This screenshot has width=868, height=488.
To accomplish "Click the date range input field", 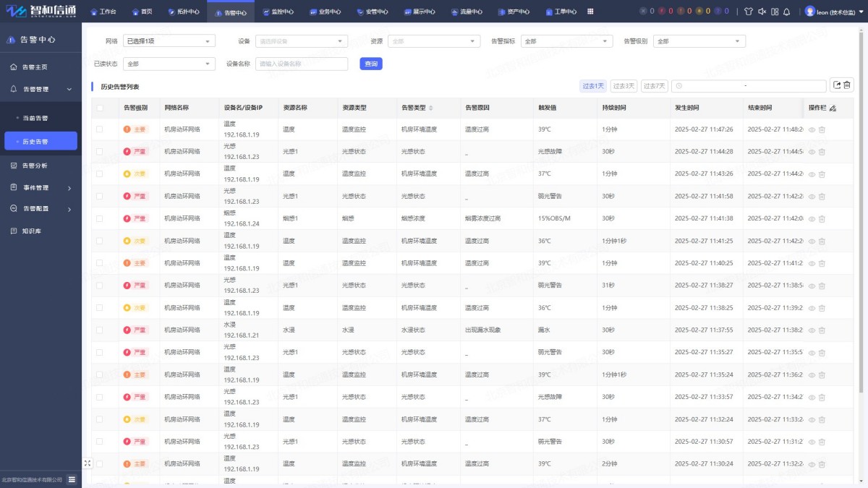I will point(749,86).
